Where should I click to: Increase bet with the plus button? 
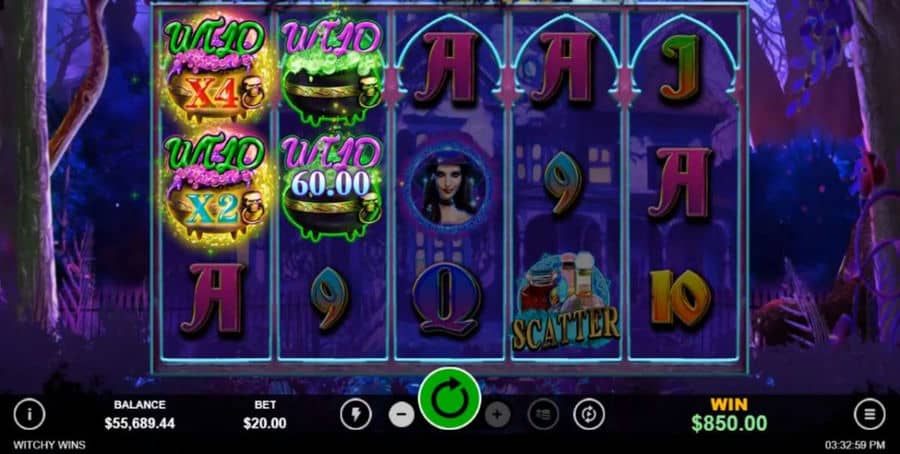497,414
